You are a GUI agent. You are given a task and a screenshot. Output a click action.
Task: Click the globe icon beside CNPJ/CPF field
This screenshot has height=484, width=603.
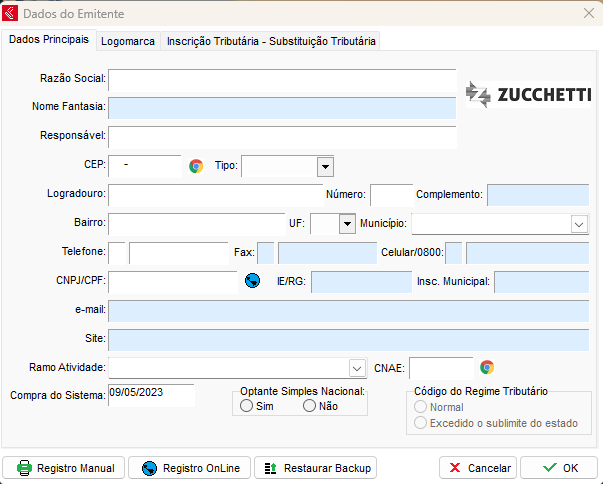tap(252, 281)
